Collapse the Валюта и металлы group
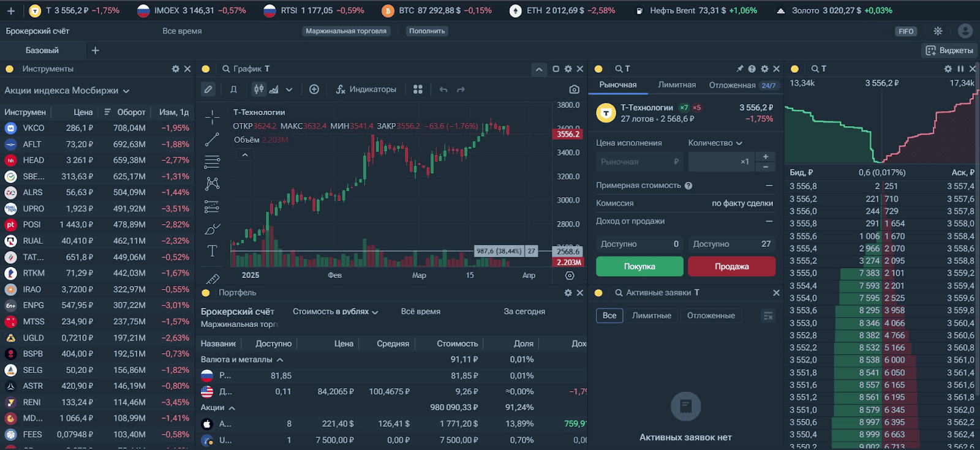The height and width of the screenshot is (450, 980). (280, 360)
